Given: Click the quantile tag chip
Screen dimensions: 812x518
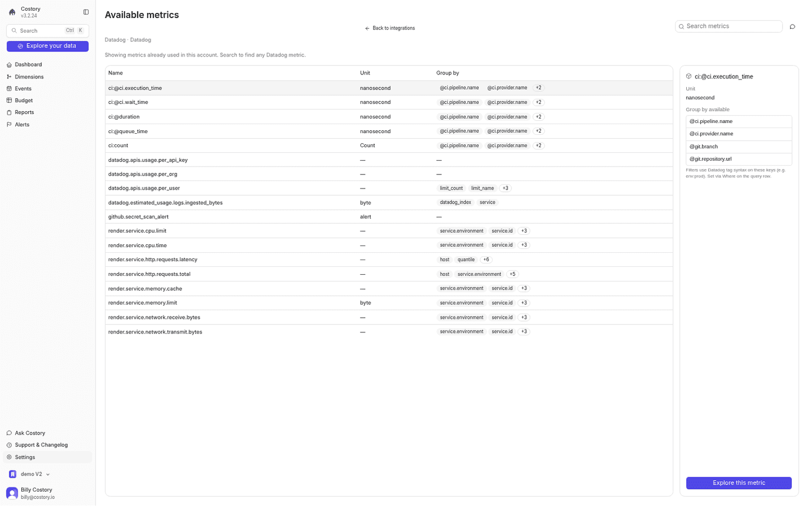Looking at the screenshot, I should tap(466, 260).
